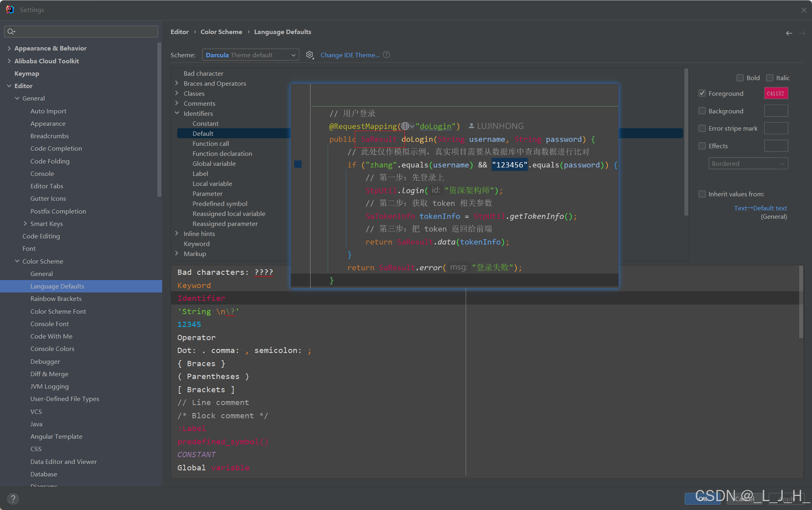Click the scheme settings gear icon
The image size is (812, 510).
coord(310,55)
